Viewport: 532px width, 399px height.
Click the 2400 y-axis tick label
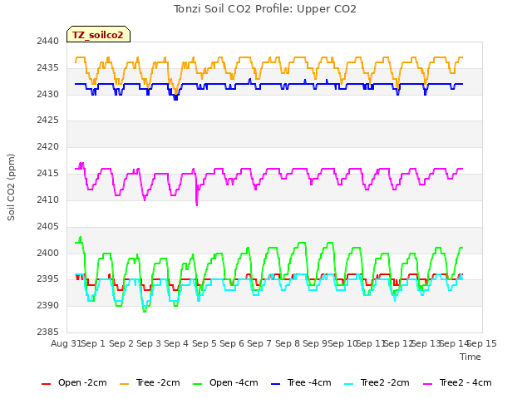48,253
